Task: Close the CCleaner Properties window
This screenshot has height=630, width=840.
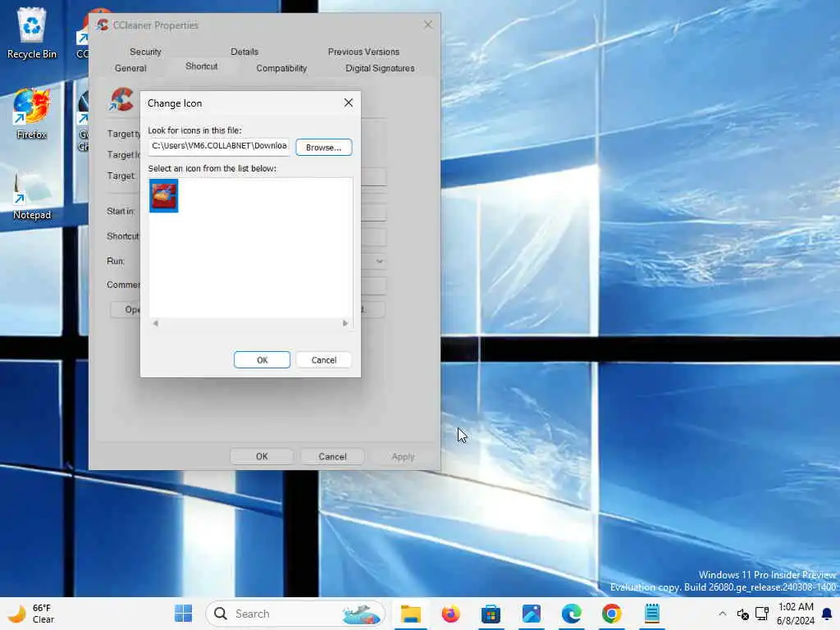Action: point(427,25)
